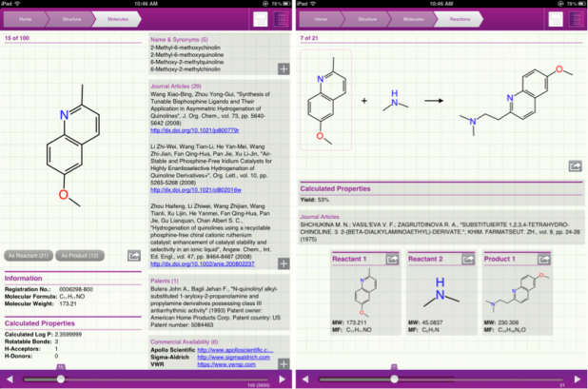Tap the '15 of 100' counter
Viewport: 588px width, 389px height.
(x=16, y=38)
